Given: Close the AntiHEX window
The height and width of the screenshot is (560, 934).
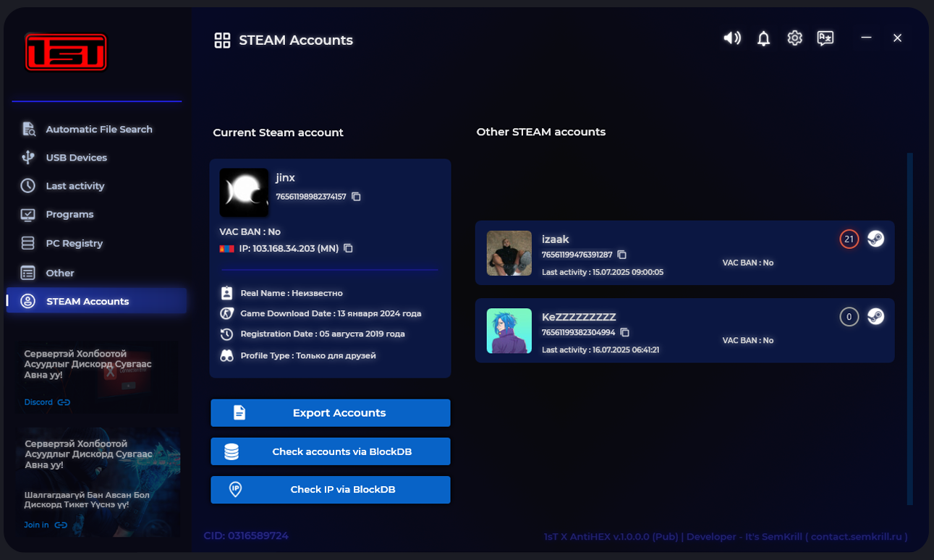Looking at the screenshot, I should (897, 38).
